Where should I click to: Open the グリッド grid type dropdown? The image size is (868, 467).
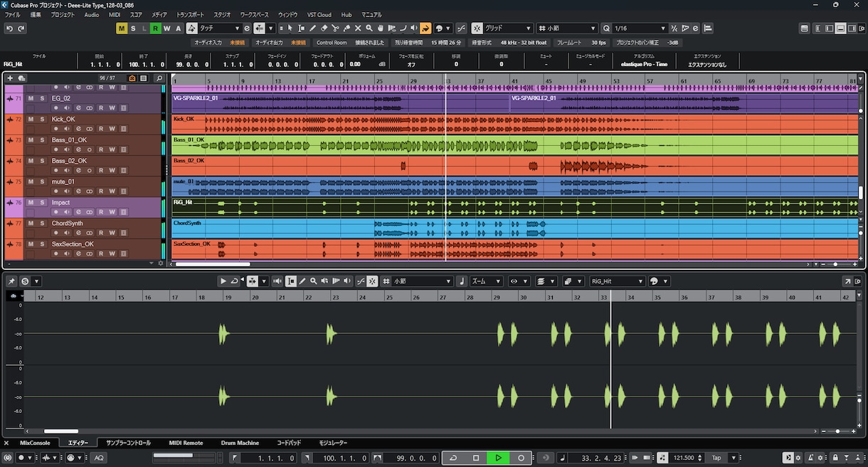click(507, 28)
